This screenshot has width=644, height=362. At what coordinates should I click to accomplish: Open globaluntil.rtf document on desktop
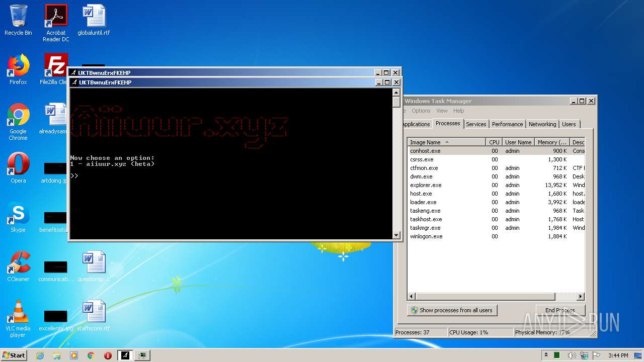click(x=94, y=21)
